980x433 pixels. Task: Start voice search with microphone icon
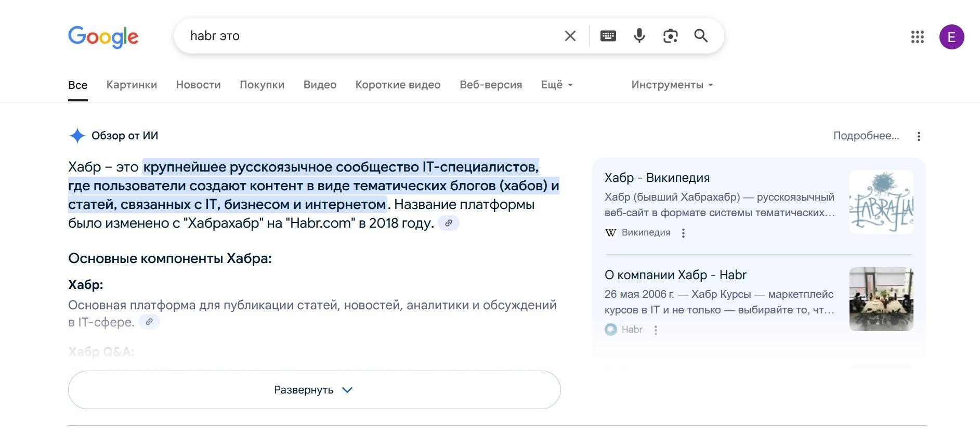[639, 36]
